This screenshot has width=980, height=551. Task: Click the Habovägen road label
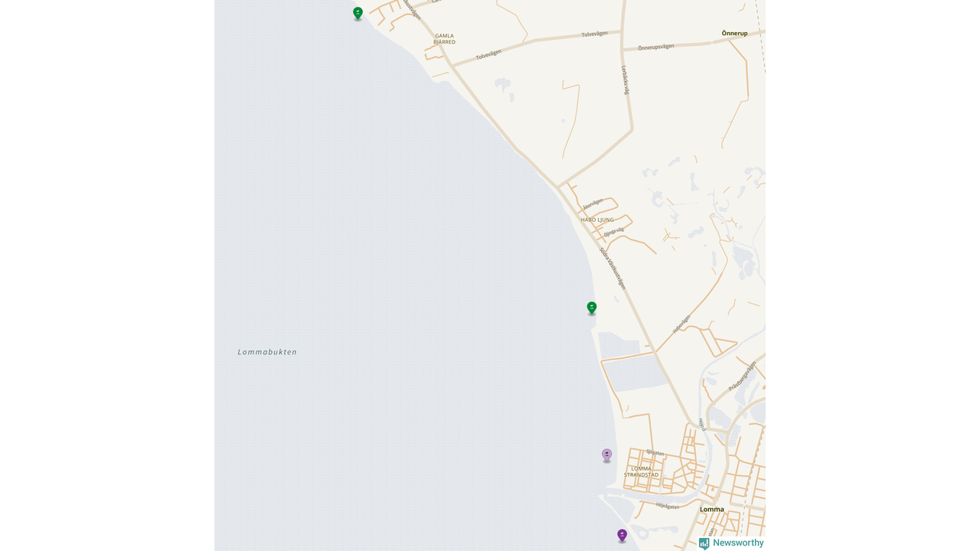click(x=681, y=324)
